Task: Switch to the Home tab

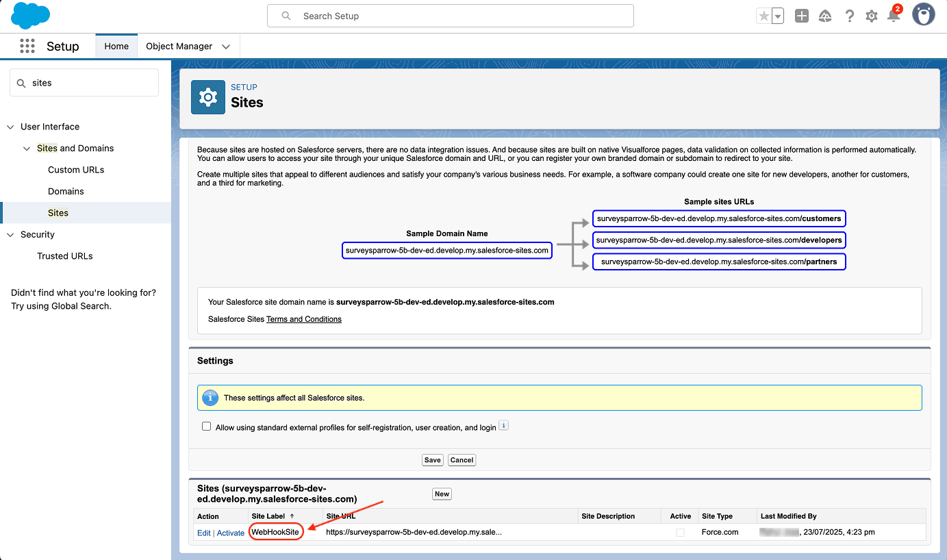Action: pyautogui.click(x=116, y=47)
